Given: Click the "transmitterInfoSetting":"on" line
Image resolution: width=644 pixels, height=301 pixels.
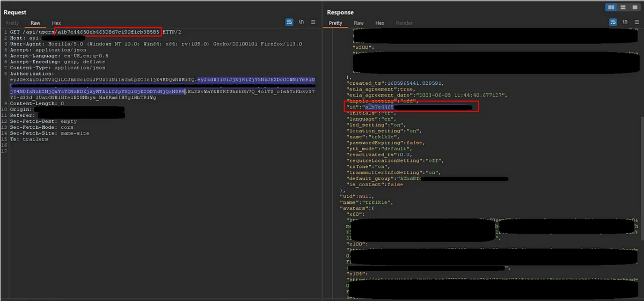Looking at the screenshot, I should coord(394,172).
